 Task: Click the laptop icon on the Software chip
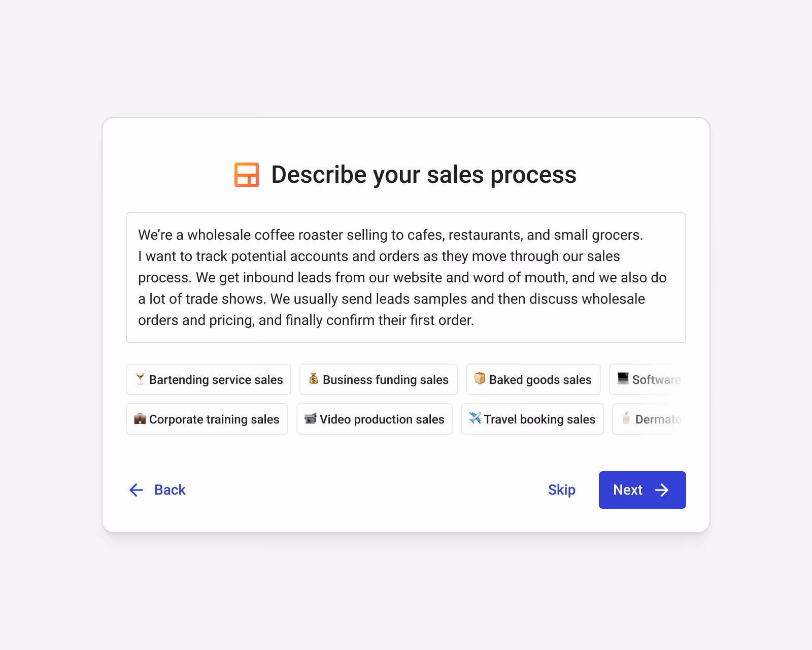[x=622, y=379]
